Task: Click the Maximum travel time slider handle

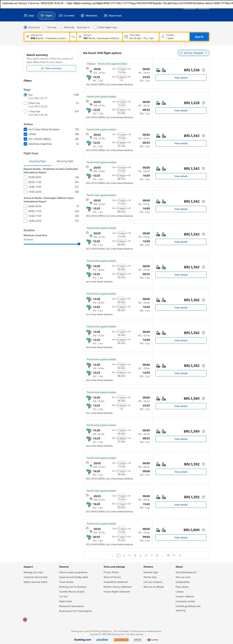Action: click(x=79, y=244)
